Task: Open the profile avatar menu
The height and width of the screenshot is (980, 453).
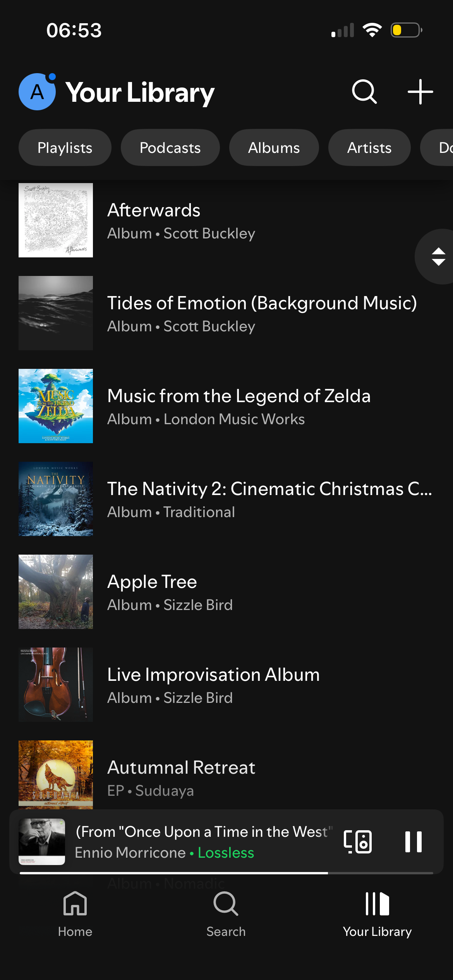Action: pyautogui.click(x=37, y=92)
